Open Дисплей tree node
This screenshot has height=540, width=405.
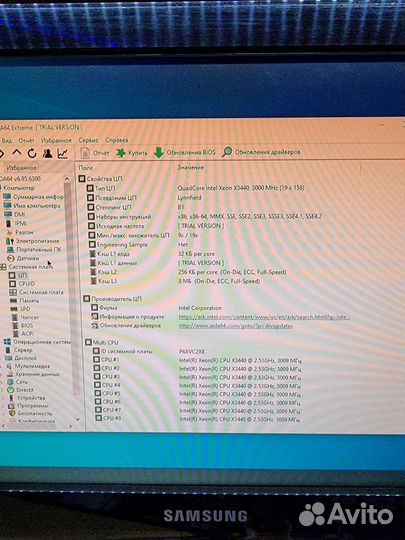[21, 358]
